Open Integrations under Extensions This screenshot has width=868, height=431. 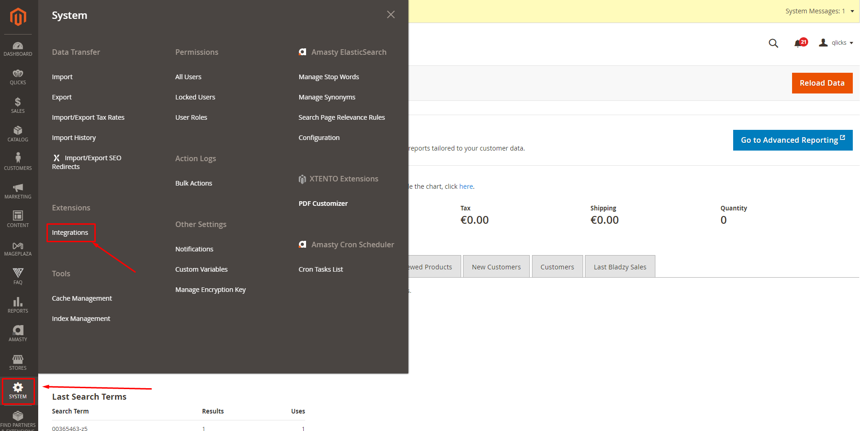click(70, 233)
